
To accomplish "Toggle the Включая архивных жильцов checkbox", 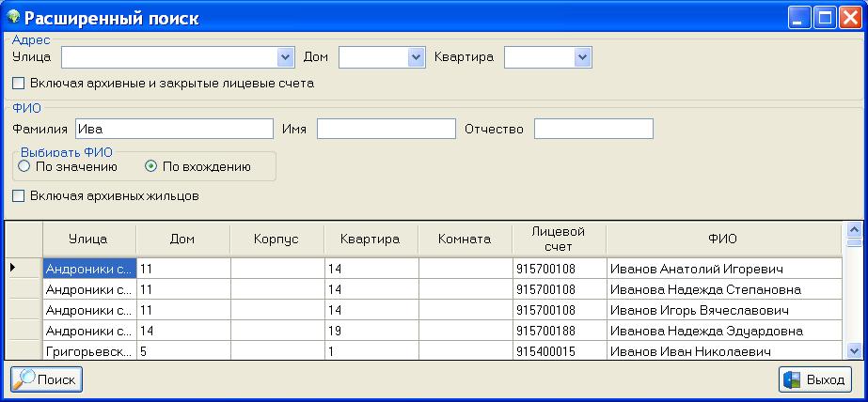I will coord(19,196).
